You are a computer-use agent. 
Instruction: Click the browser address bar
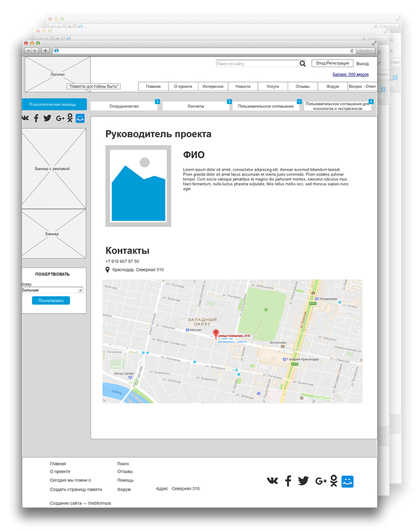(204, 51)
